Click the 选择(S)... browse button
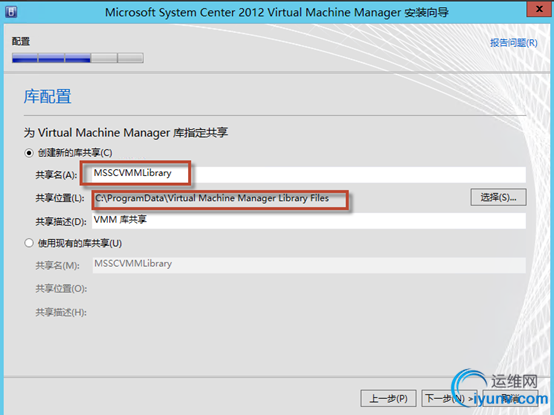Screen dimensions: 554x415 pyautogui.click(x=498, y=197)
